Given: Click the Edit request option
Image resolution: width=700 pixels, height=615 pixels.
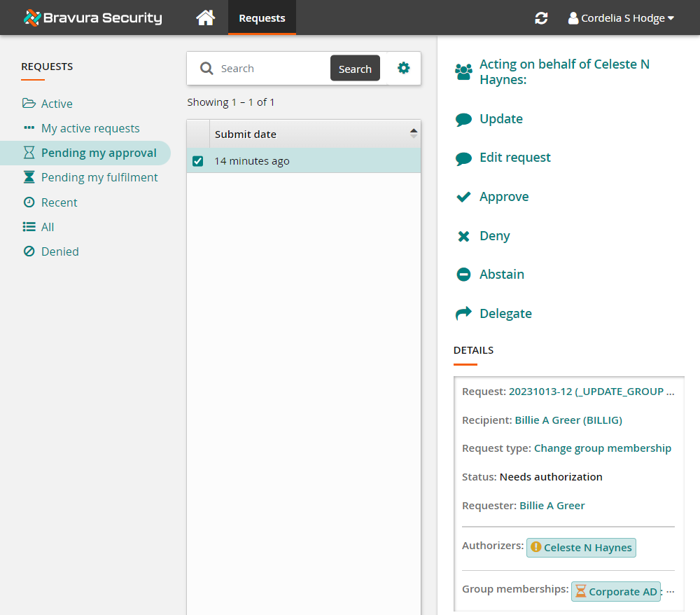Looking at the screenshot, I should (514, 158).
